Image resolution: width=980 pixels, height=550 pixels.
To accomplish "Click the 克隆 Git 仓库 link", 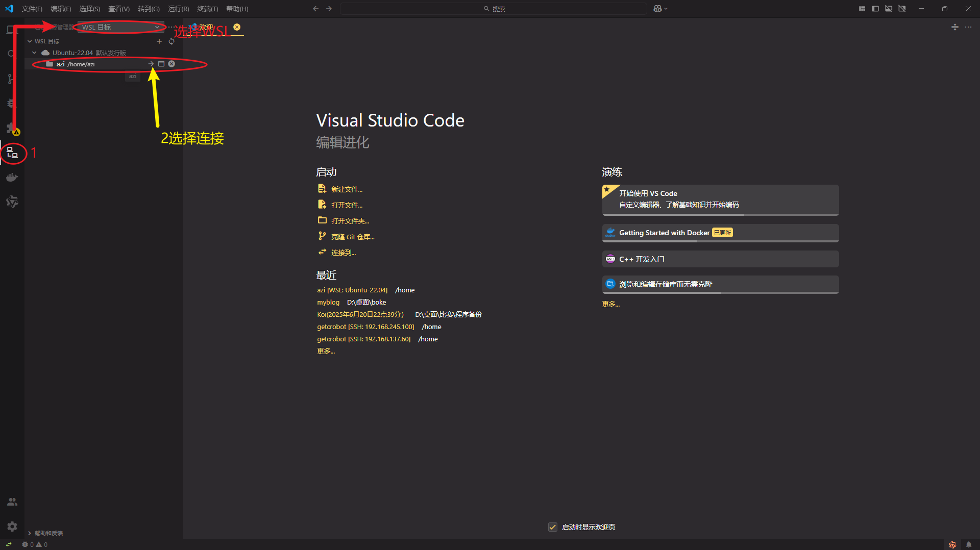I will [x=352, y=237].
